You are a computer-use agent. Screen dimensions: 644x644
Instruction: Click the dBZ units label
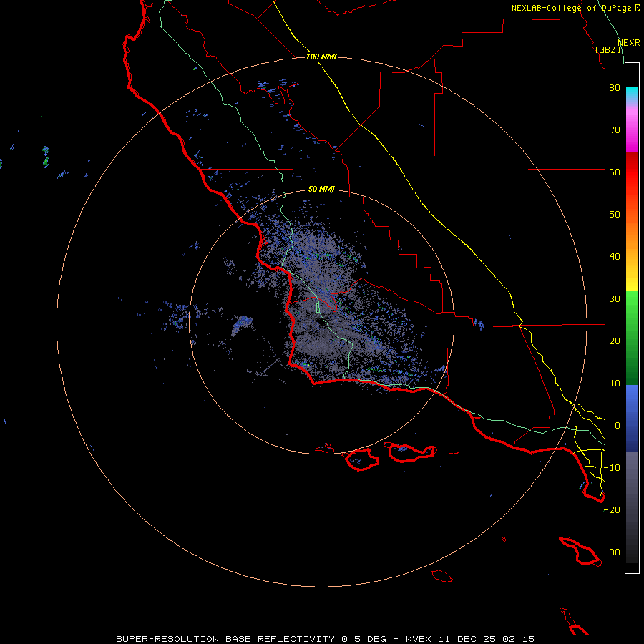point(608,50)
